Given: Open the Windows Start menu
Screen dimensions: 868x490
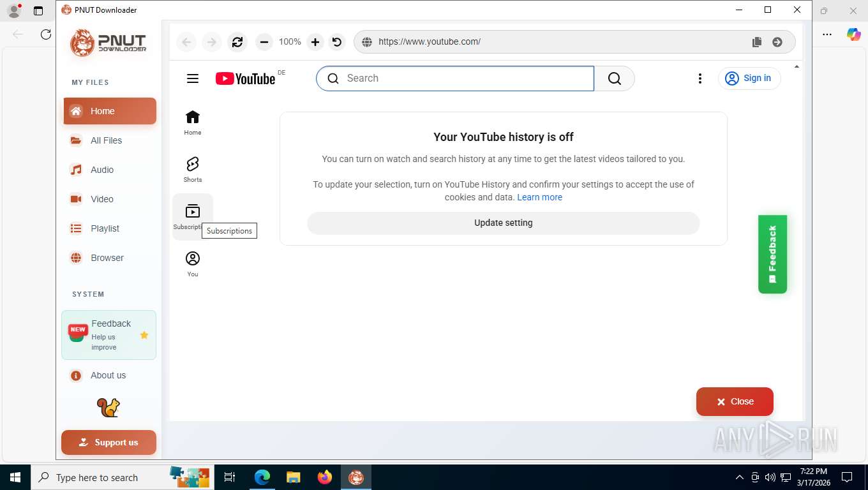Looking at the screenshot, I should click(15, 477).
